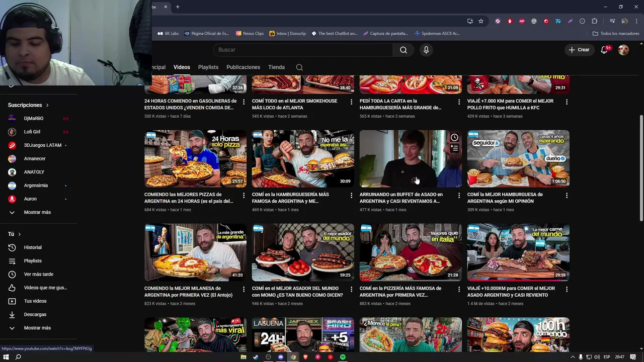Click the magnifier search button beside Buscar
Viewport: 644px width, 362px height.
404,50
